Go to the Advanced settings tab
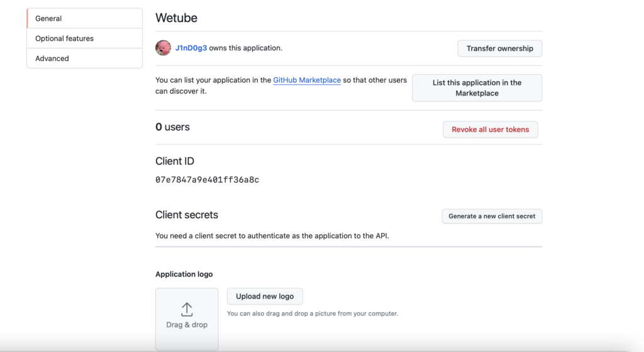The width and height of the screenshot is (644, 352). [x=85, y=58]
